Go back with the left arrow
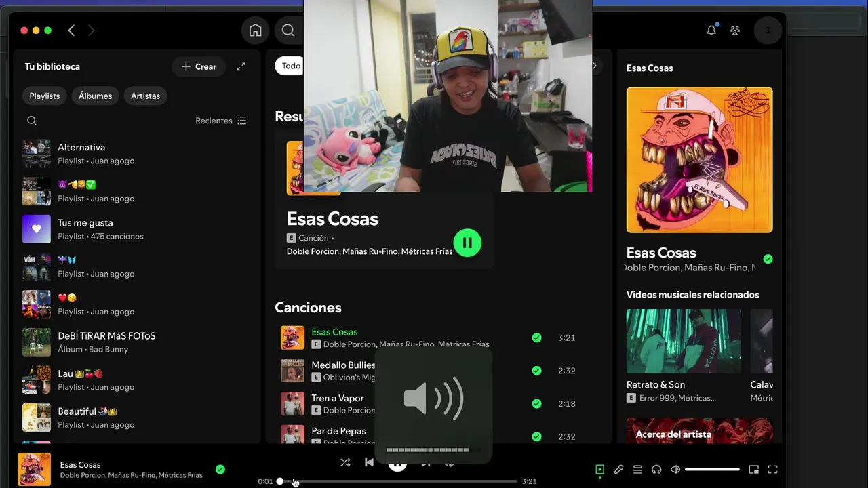This screenshot has height=488, width=868. (71, 30)
